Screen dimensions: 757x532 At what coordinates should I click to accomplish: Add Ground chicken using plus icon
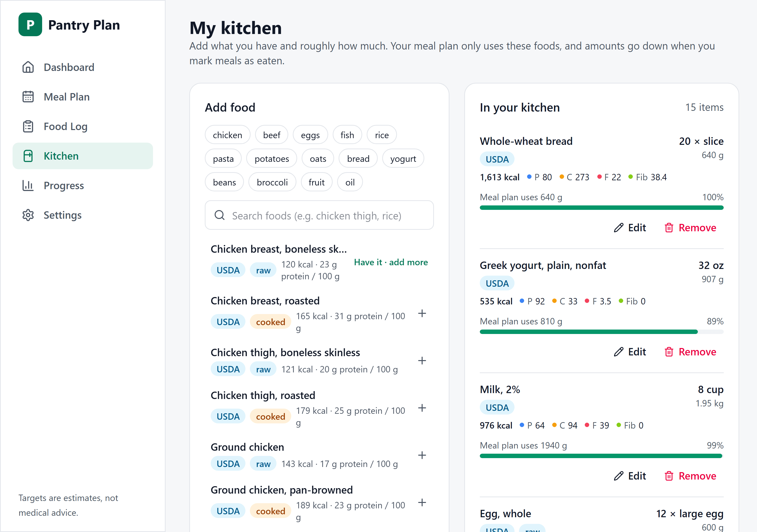pyautogui.click(x=422, y=455)
